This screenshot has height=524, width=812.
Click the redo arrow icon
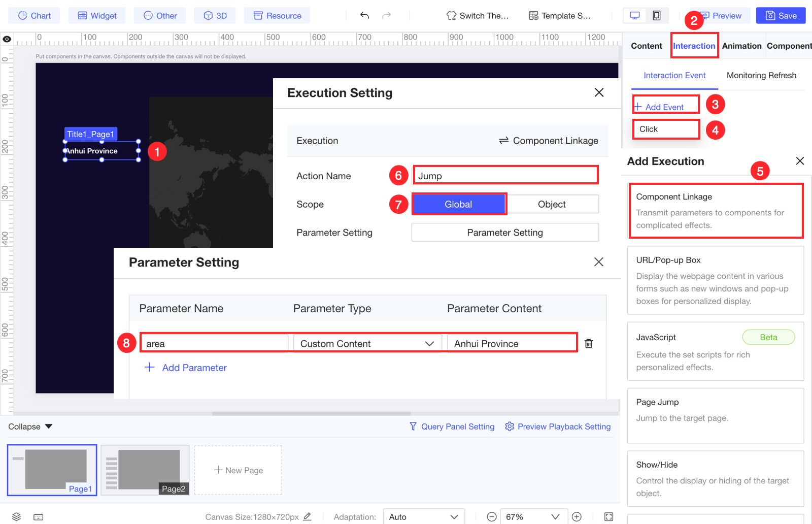coord(387,15)
